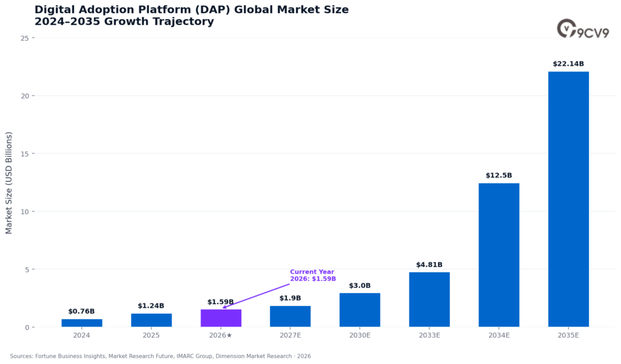Click the black $1.59B value label above bar
Image resolution: width=621 pixels, height=364 pixels.
[x=221, y=302]
